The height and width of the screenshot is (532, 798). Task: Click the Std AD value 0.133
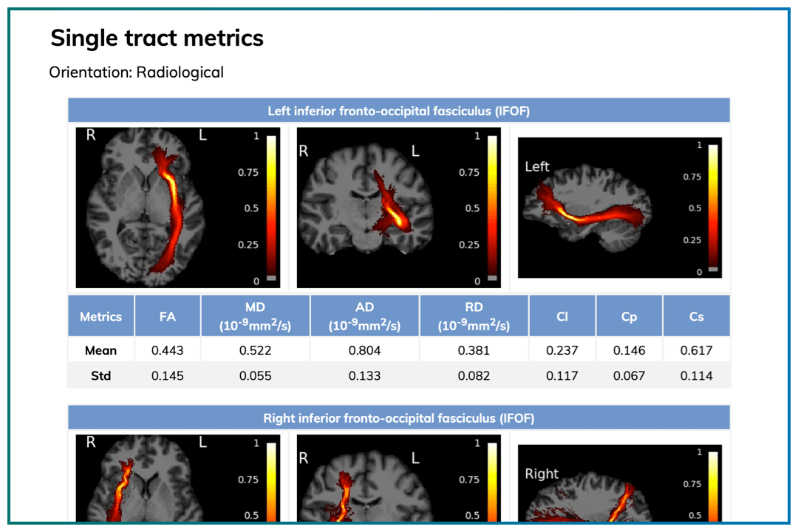364,375
